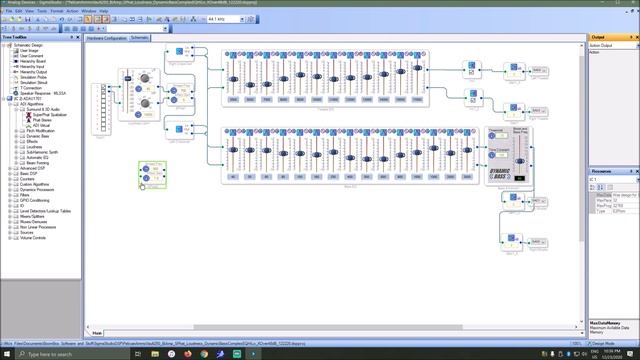Open the 44.1 kHz sample rate dropdown
This screenshot has height=360, width=640.
click(x=242, y=19)
